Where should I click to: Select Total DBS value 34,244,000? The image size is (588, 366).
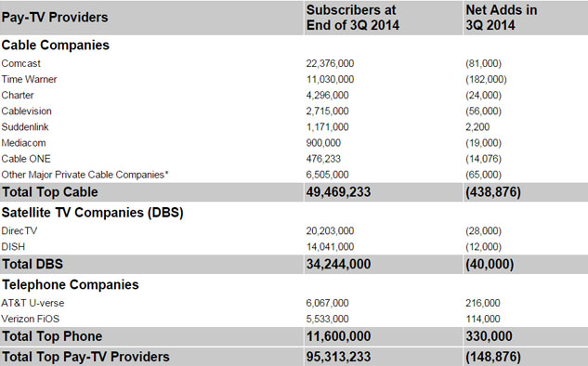(338, 265)
